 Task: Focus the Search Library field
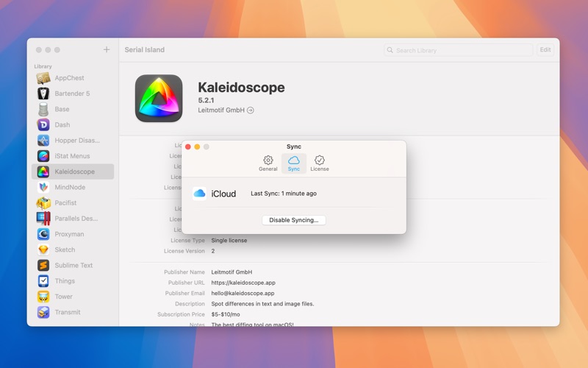coord(458,50)
